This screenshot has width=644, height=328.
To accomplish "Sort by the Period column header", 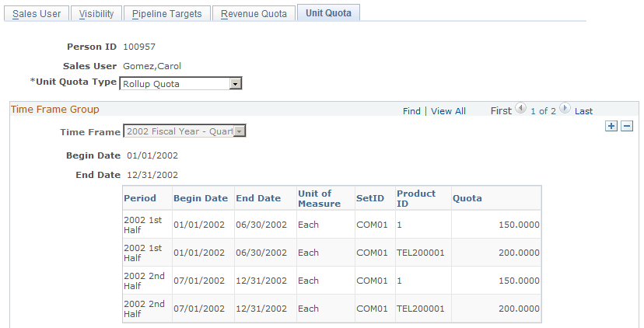I will coord(140,198).
